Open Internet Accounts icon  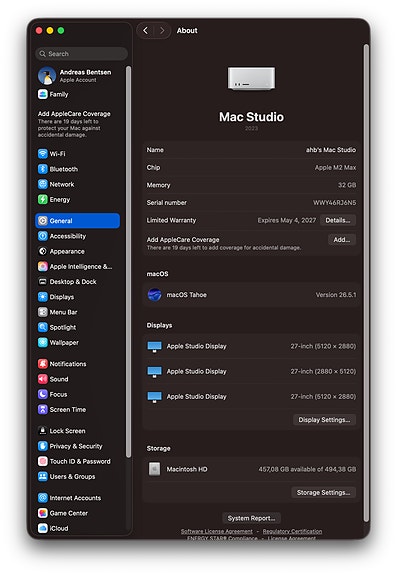43,498
